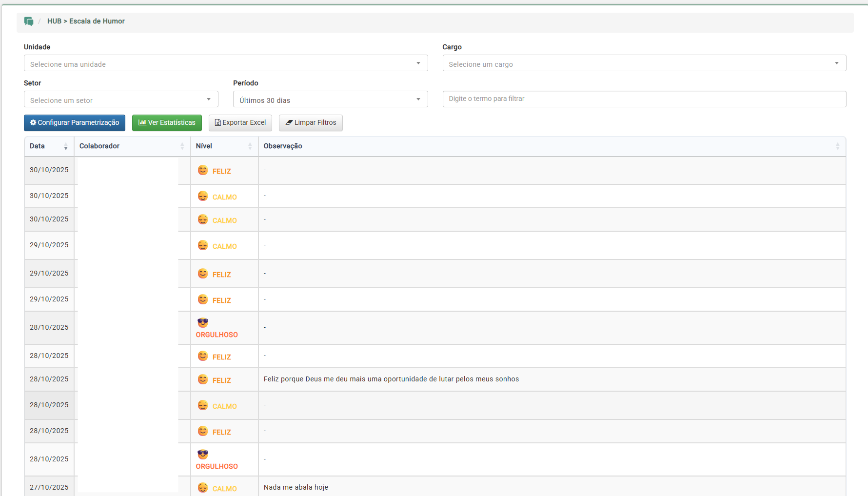868x496 pixels.
Task: Click the HUB > Escala de Humor breadcrumb
Action: coord(86,21)
